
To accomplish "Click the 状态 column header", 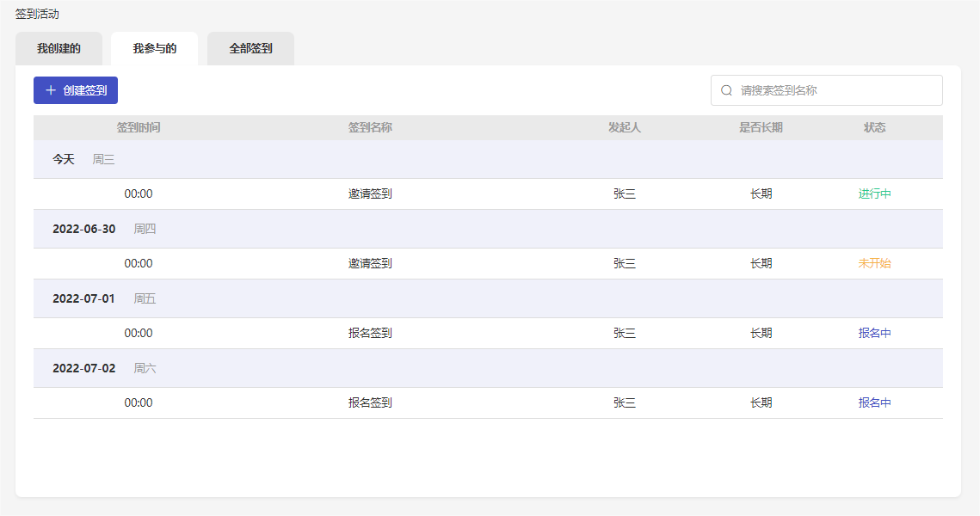I will [874, 127].
